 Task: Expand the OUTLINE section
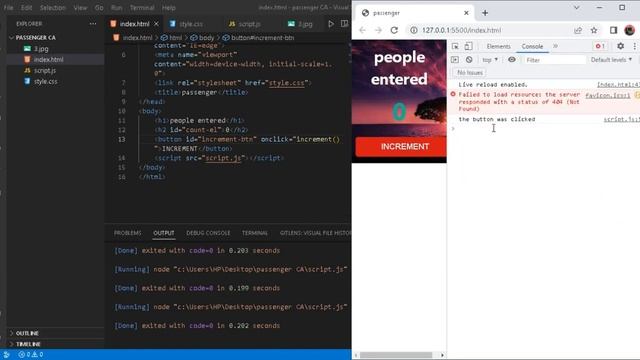pos(27,333)
